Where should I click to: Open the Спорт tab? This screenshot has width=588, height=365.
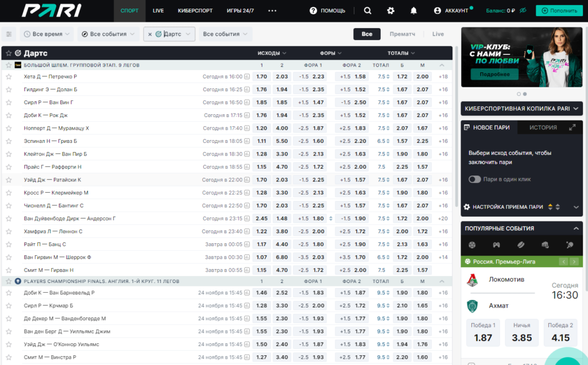[x=129, y=10]
